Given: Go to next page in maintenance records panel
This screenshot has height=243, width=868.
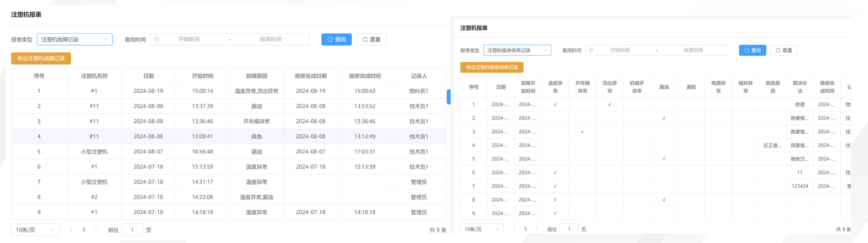Looking at the screenshot, I should click(536, 229).
